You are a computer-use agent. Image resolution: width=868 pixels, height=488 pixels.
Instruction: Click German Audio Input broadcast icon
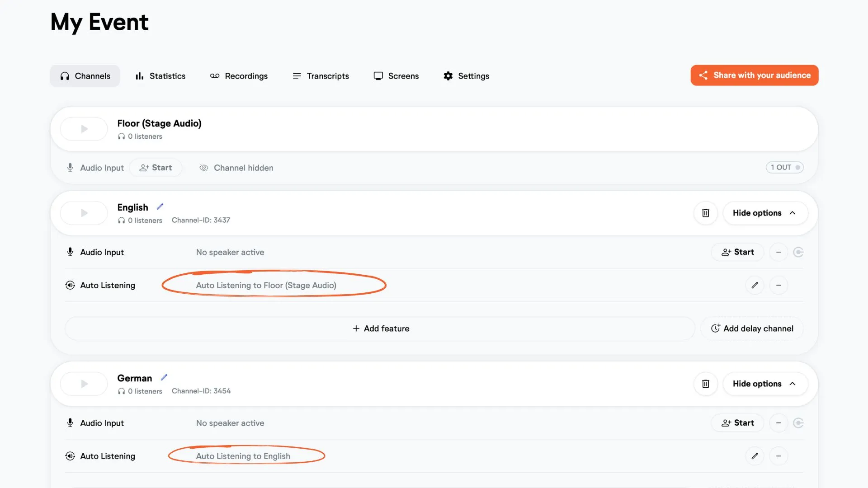click(x=798, y=423)
